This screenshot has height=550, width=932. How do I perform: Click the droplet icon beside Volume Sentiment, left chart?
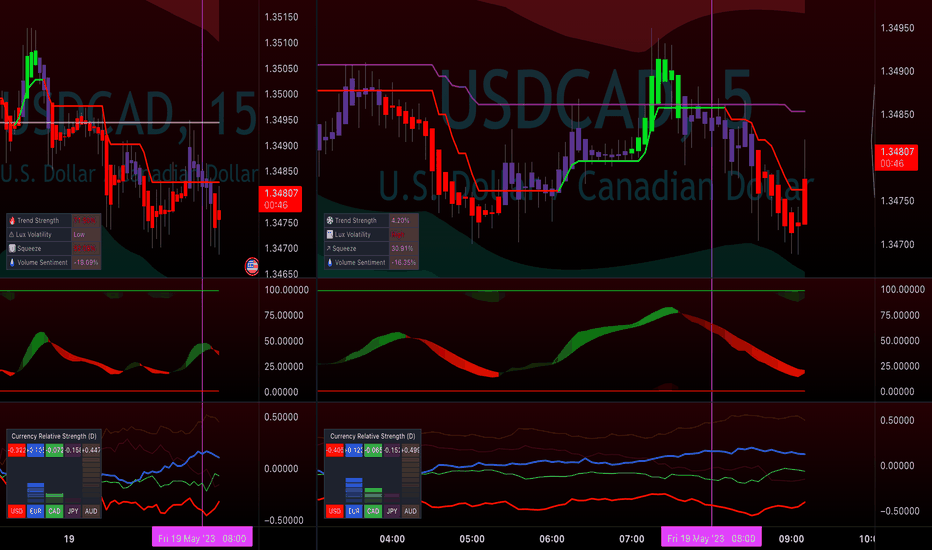coord(12,262)
